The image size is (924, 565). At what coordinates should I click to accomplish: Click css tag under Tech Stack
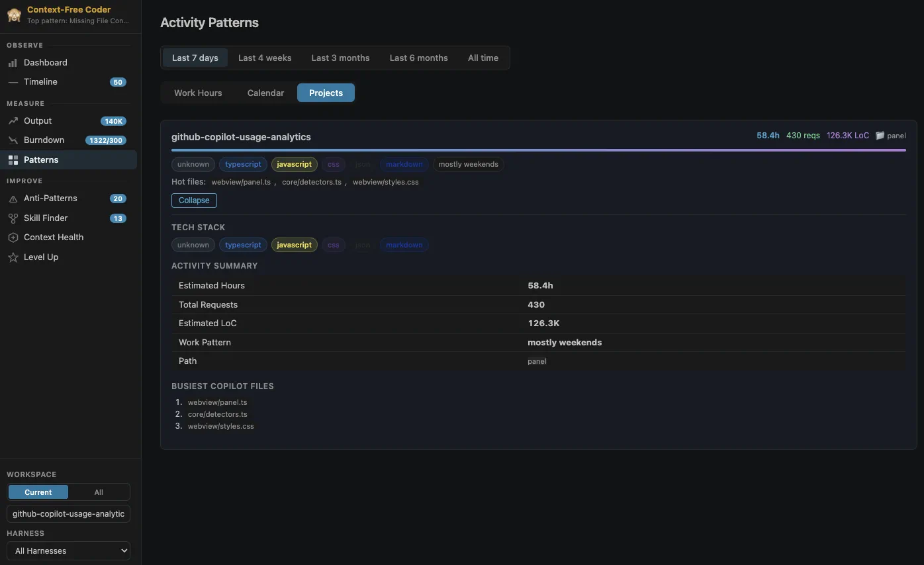[334, 245]
